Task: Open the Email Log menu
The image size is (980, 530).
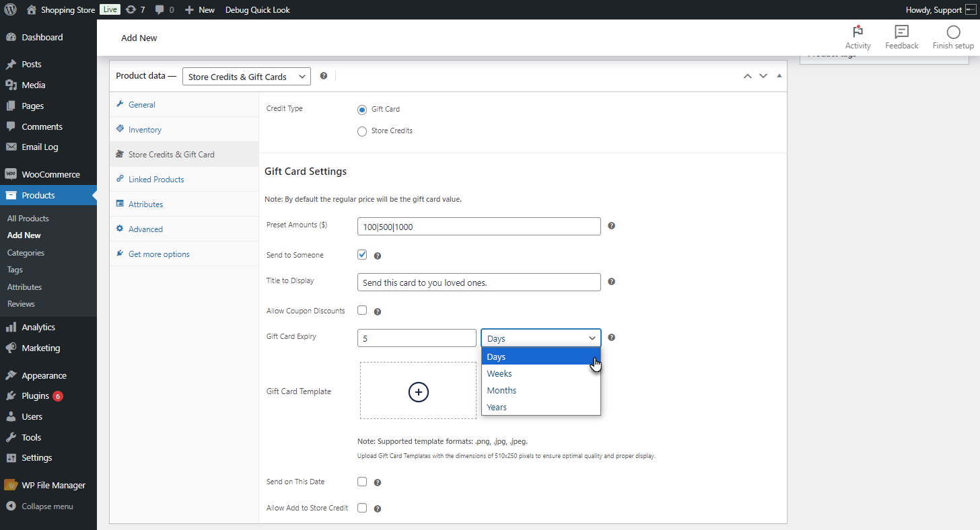Action: [x=48, y=147]
